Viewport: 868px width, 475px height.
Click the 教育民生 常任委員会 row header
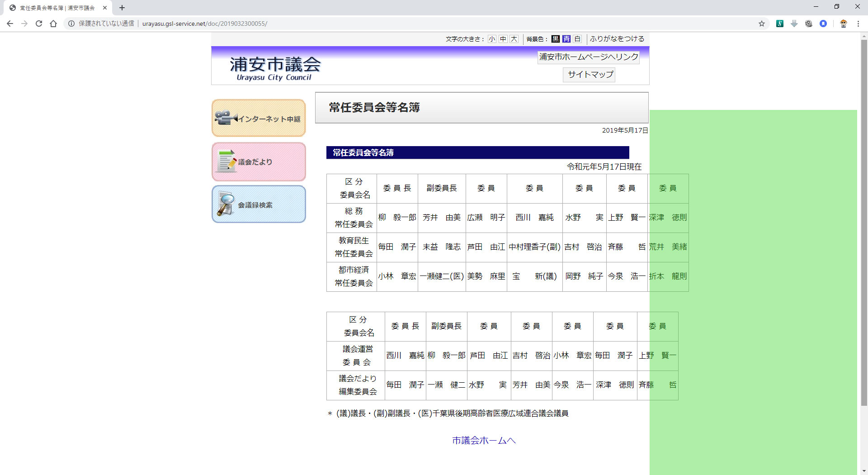coord(352,247)
